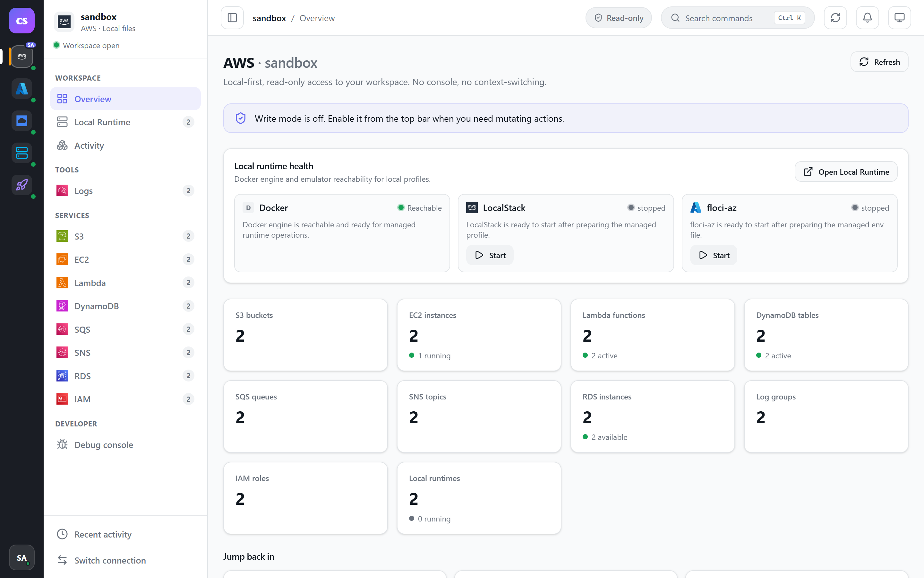Toggle the sidebar panel icon

coord(232,18)
